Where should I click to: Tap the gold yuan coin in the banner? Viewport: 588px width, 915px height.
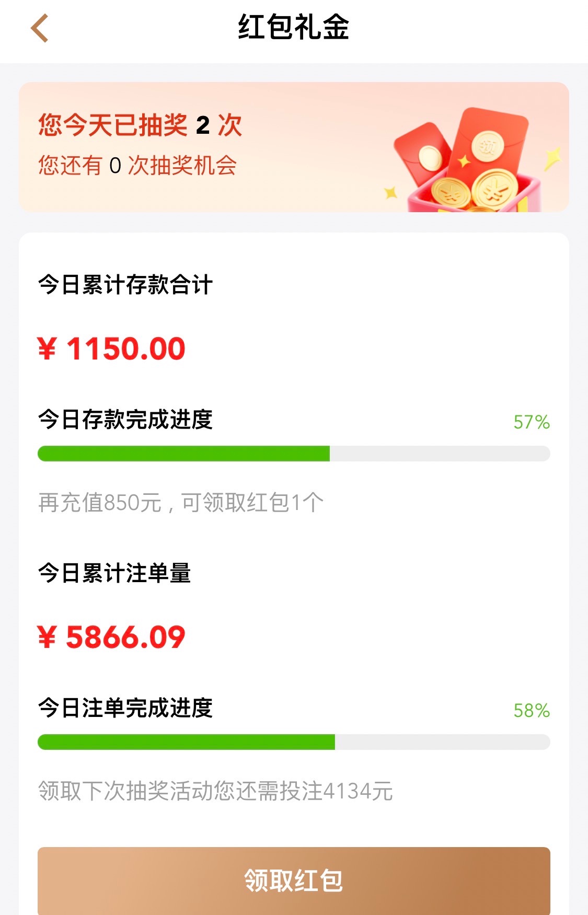[x=494, y=189]
